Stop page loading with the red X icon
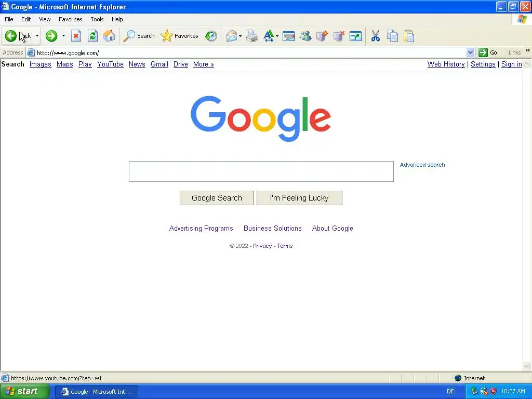532x399 pixels. (76, 36)
